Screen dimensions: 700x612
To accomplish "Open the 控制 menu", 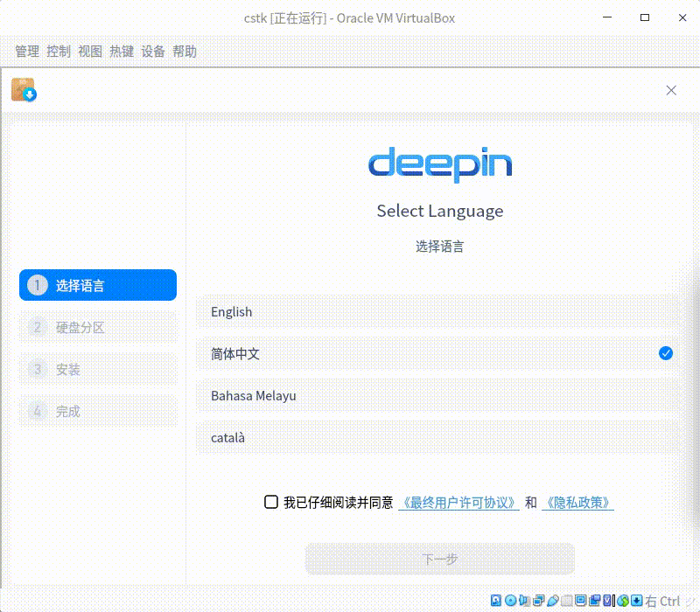I will coord(58,52).
